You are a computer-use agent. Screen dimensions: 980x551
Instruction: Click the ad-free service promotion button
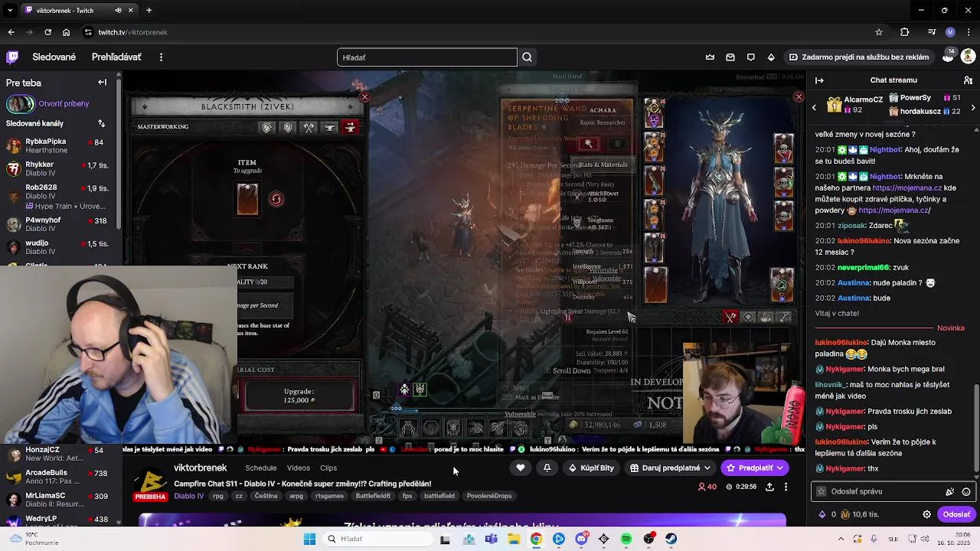[x=859, y=57]
